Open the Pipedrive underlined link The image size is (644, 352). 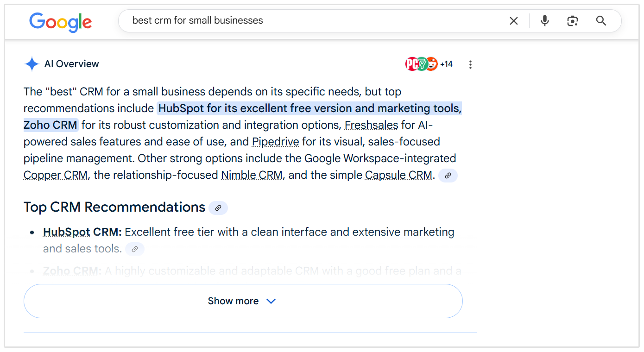tap(275, 142)
